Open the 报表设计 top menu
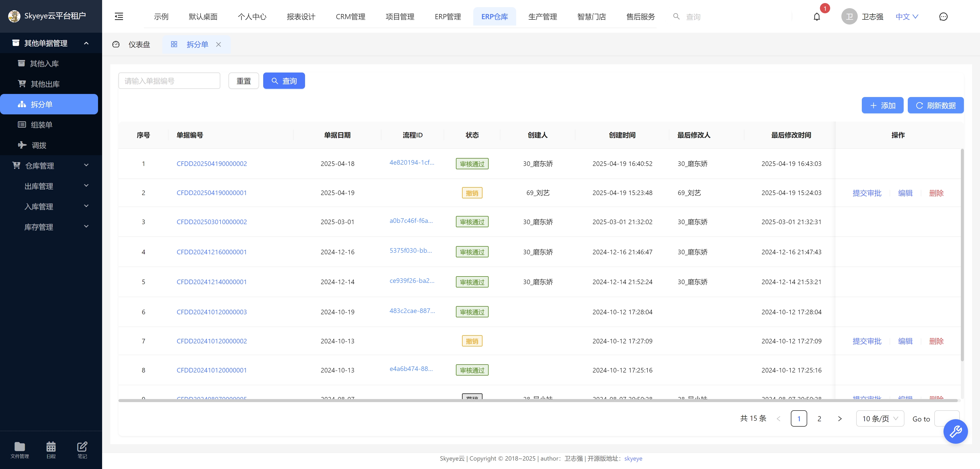The height and width of the screenshot is (469, 980). pos(301,16)
